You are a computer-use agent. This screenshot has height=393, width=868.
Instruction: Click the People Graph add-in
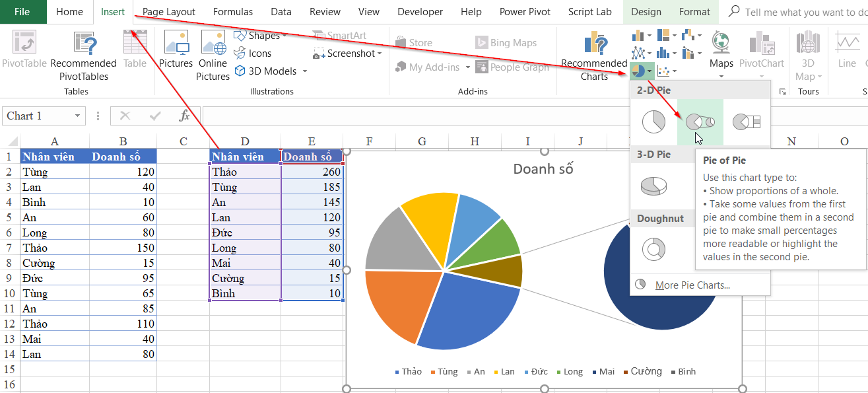coord(512,67)
